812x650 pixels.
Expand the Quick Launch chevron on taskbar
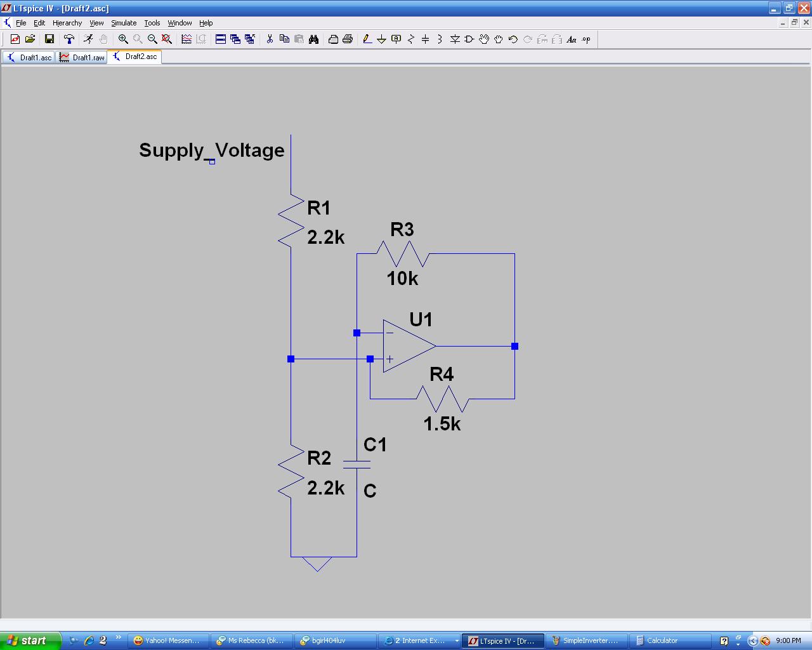[118, 637]
